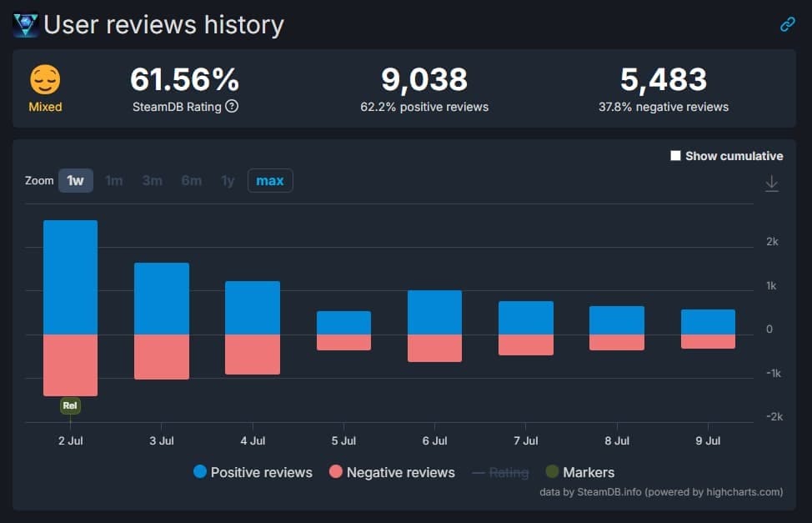Screen dimensions: 812x523
Task: Click the chart download icon
Action: coord(772,183)
